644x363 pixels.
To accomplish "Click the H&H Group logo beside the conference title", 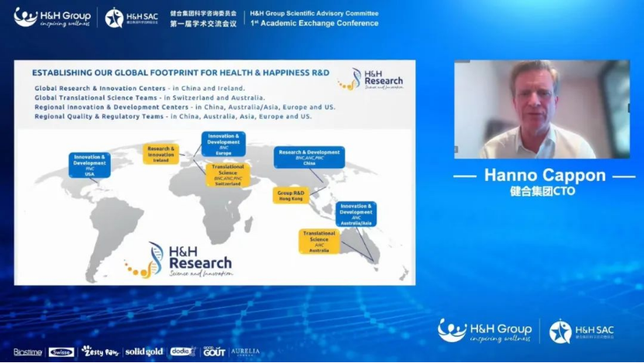I will pyautogui.click(x=52, y=18).
